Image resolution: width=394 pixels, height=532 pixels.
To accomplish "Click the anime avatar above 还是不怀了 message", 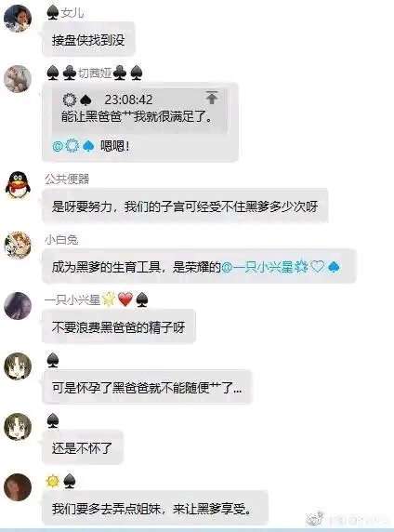I will pyautogui.click(x=18, y=427).
